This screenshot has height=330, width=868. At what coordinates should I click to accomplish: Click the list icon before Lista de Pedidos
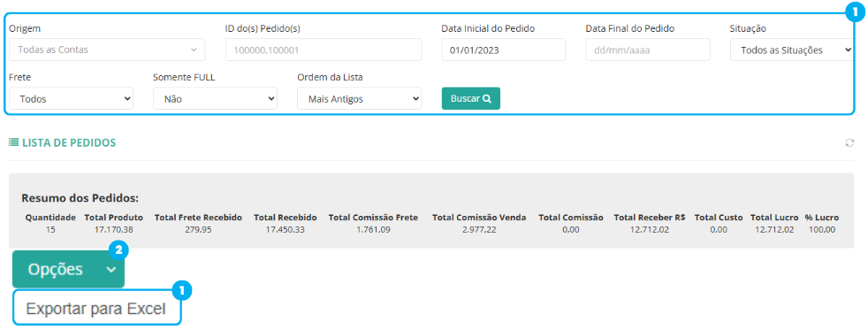click(x=13, y=142)
